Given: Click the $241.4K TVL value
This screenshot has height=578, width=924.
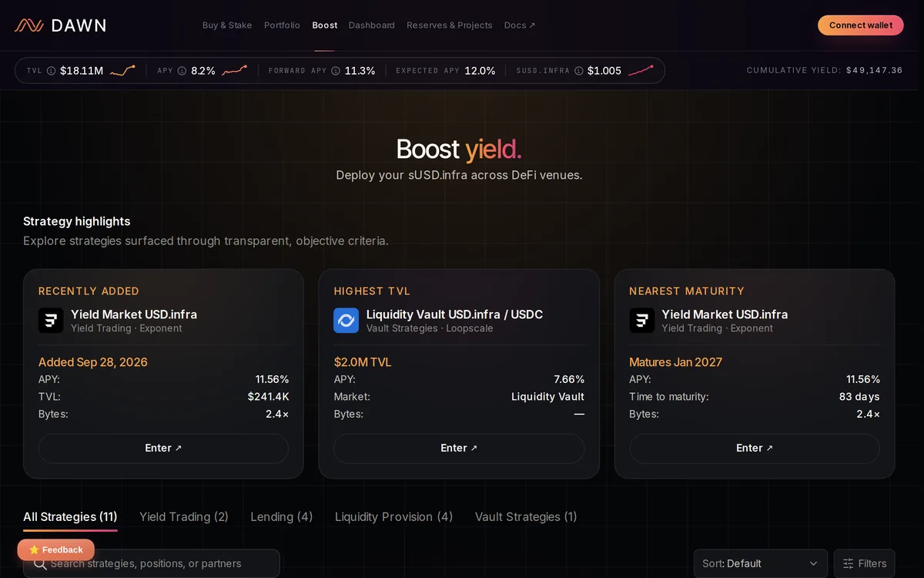Looking at the screenshot, I should [268, 397].
